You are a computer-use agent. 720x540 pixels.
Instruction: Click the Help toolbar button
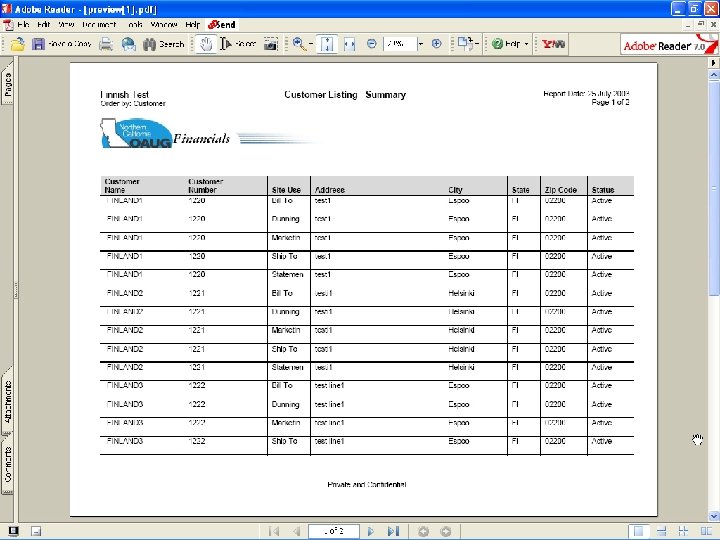pos(506,44)
